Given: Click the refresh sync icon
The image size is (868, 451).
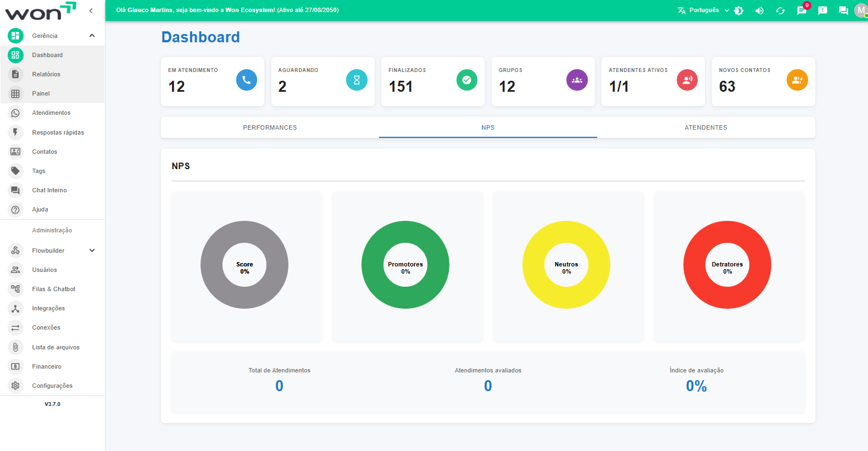Looking at the screenshot, I should 780,10.
